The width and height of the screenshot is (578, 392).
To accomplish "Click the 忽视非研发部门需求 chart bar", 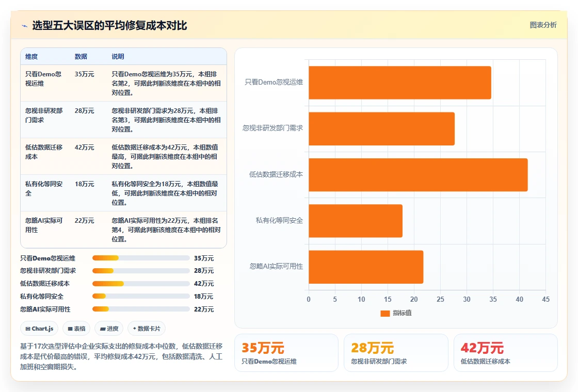I will [381, 128].
